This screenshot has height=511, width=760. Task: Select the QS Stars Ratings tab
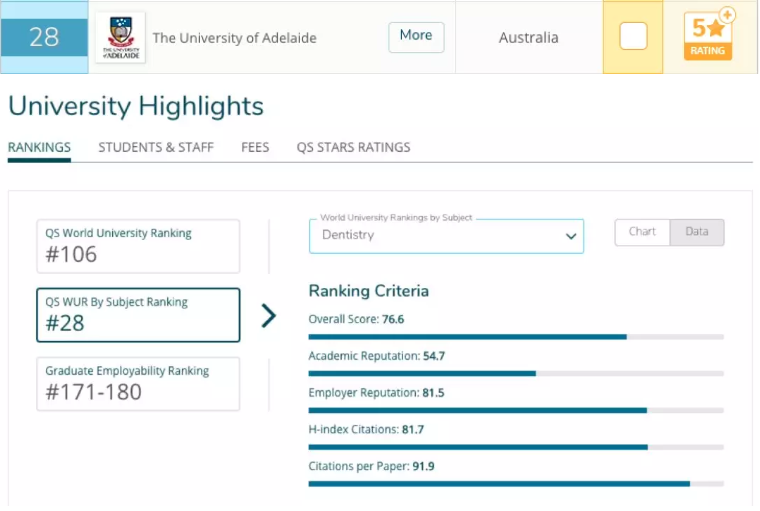coord(353,147)
